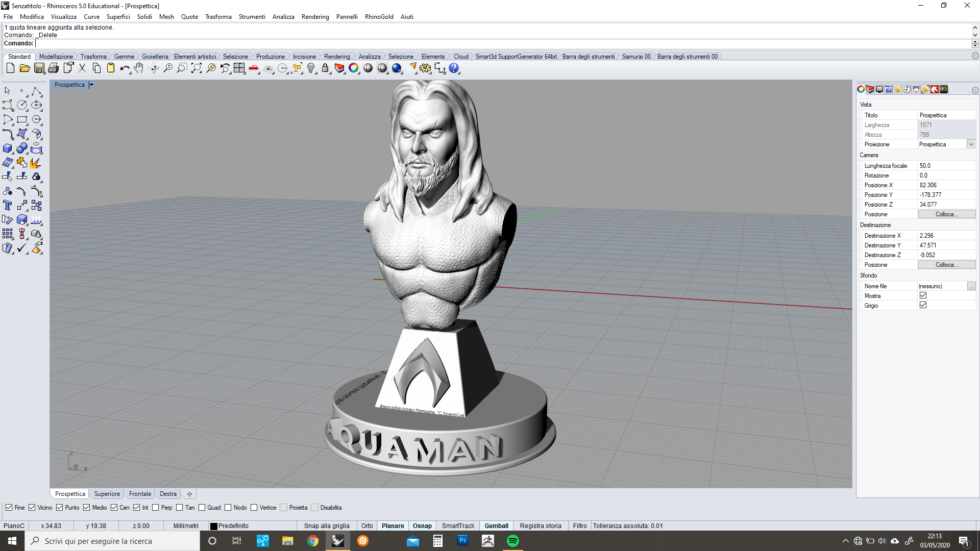
Task: Select the Box solid tool
Action: pos(8,148)
